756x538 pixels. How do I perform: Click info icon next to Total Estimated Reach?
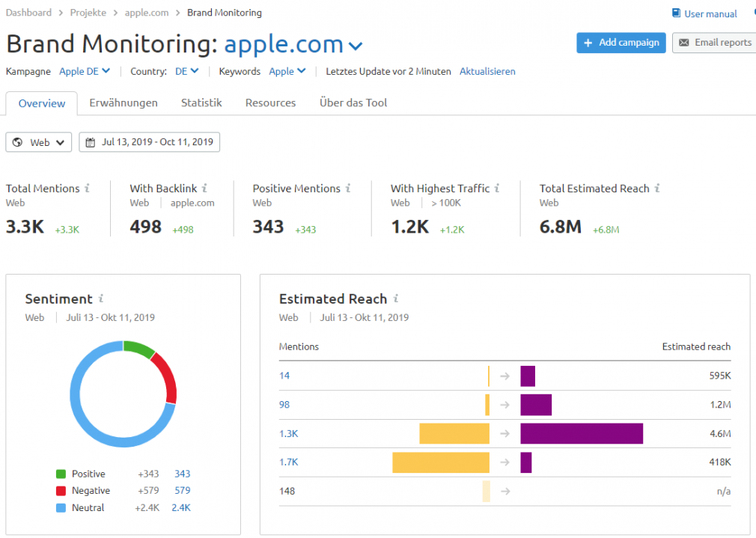click(x=656, y=188)
